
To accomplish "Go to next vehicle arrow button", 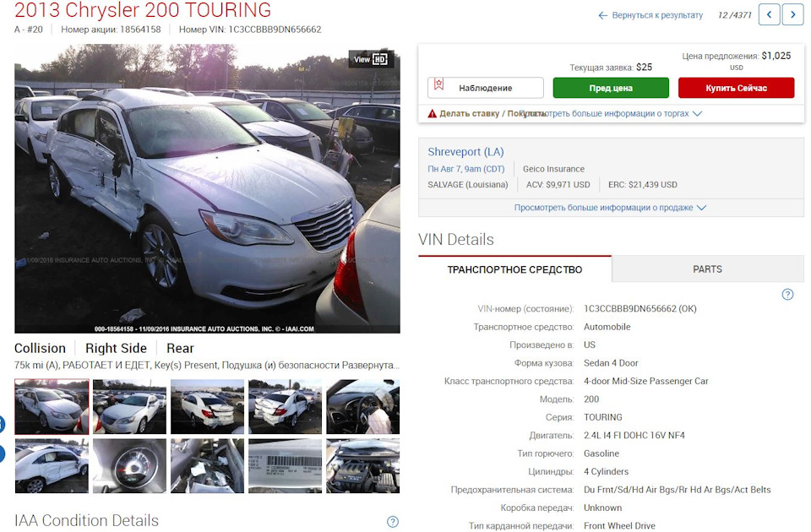I will point(793,14).
